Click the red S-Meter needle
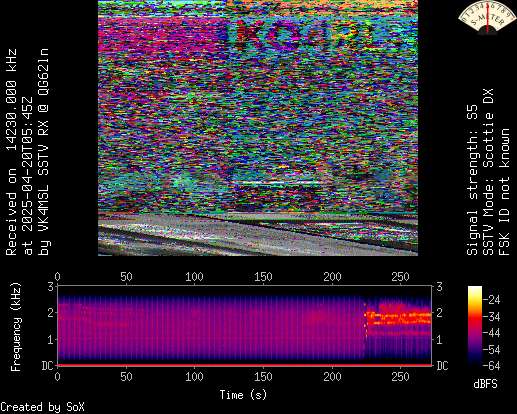Screen dimensions: 517x414 (487, 18)
